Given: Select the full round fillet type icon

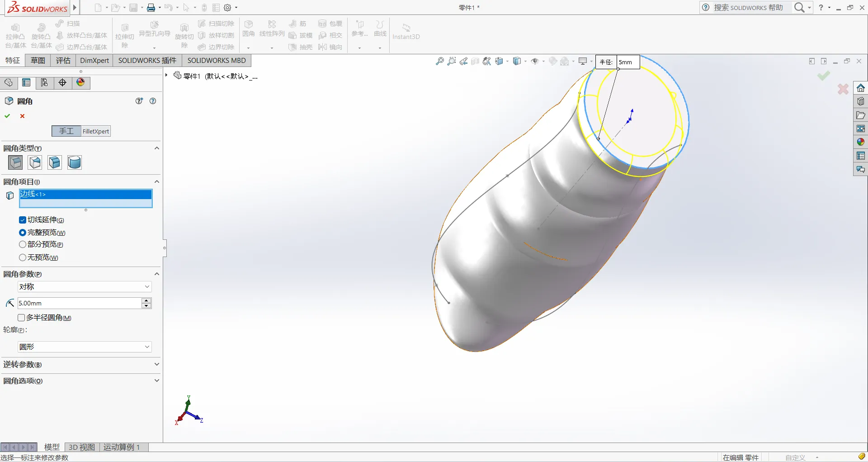Looking at the screenshot, I should pos(75,162).
